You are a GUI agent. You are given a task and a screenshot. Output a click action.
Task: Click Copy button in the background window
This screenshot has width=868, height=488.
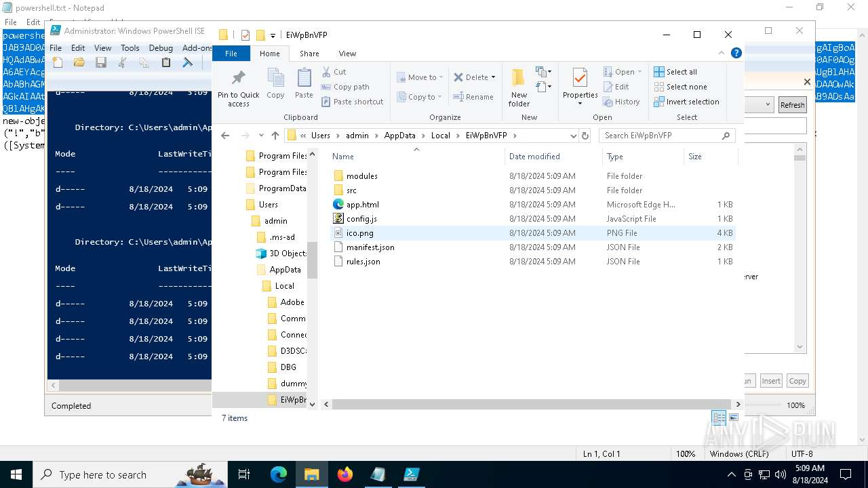[797, 381]
